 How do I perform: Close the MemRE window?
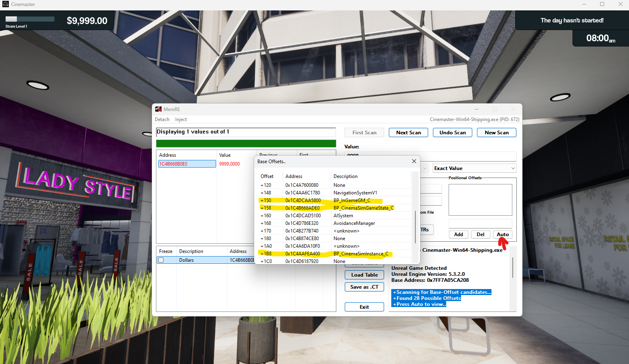[x=513, y=109]
